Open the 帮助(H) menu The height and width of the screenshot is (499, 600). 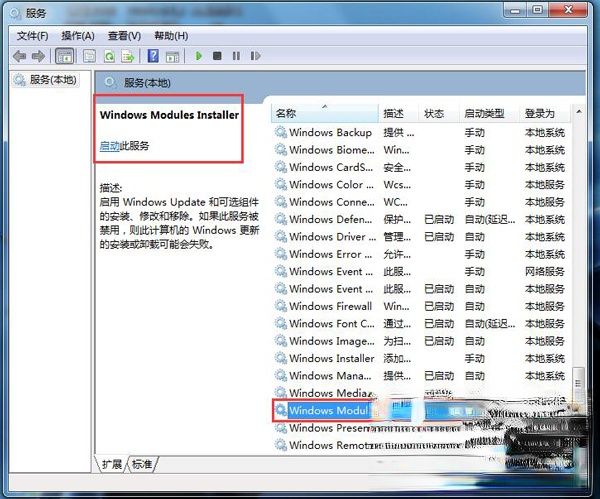pos(171,36)
